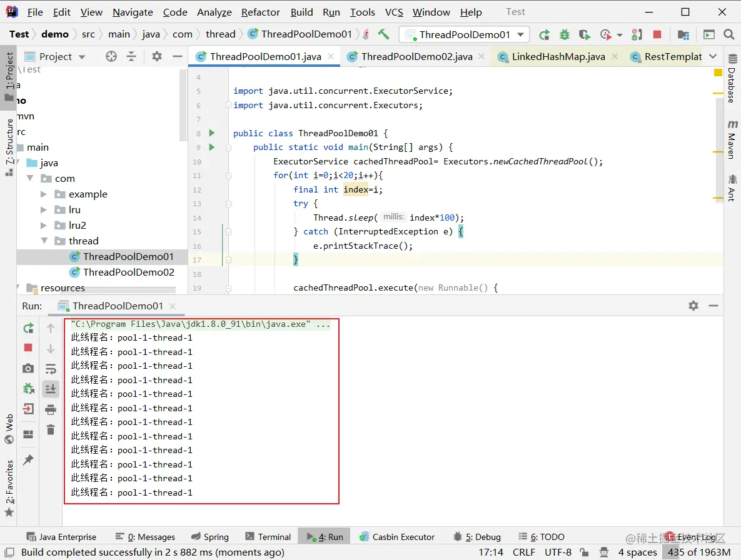Click the run gutter arrow beside class ThreadPoolDemo01

click(x=212, y=133)
